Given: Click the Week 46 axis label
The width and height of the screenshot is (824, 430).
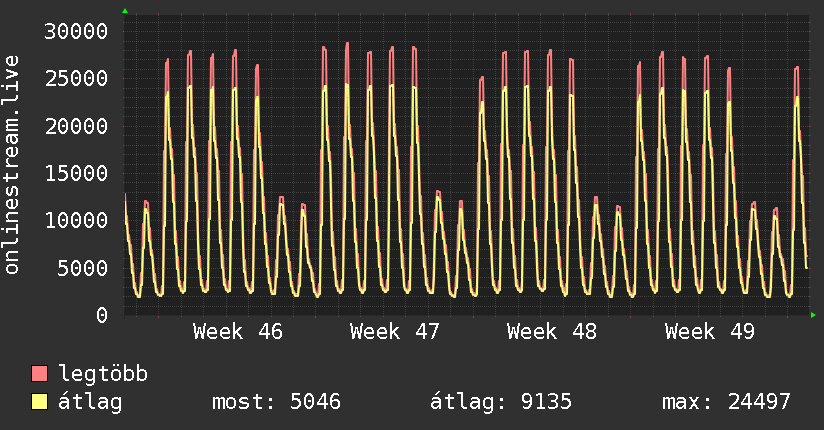Looking at the screenshot, I should pyautogui.click(x=238, y=332).
